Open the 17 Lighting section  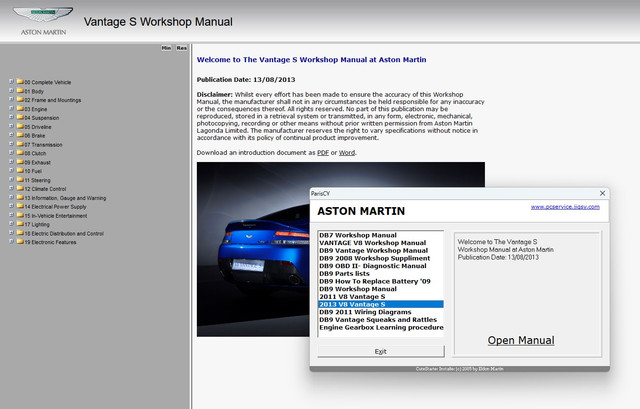pos(37,225)
